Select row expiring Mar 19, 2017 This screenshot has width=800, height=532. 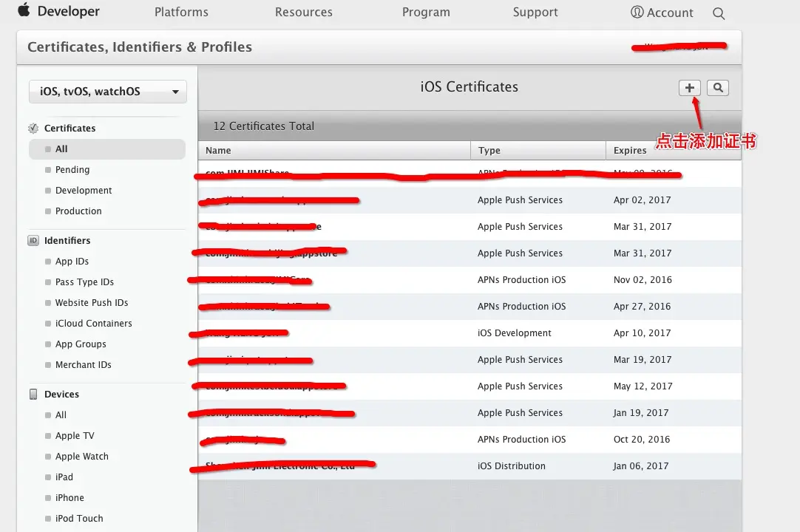pyautogui.click(x=470, y=360)
